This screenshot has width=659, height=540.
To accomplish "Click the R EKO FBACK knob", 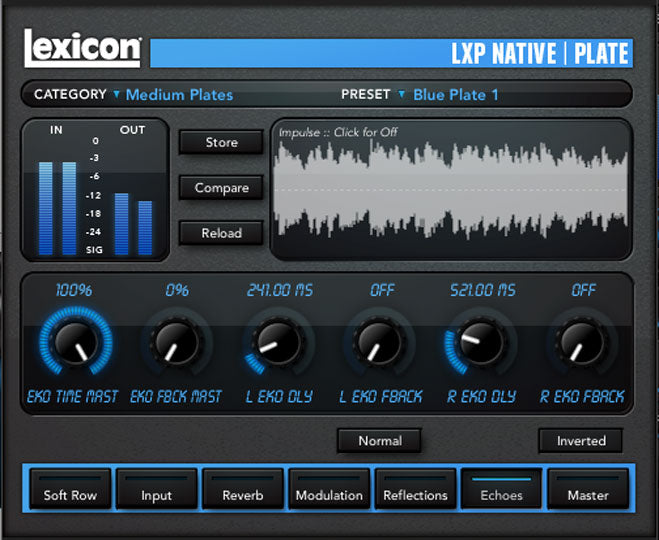I will (x=583, y=343).
